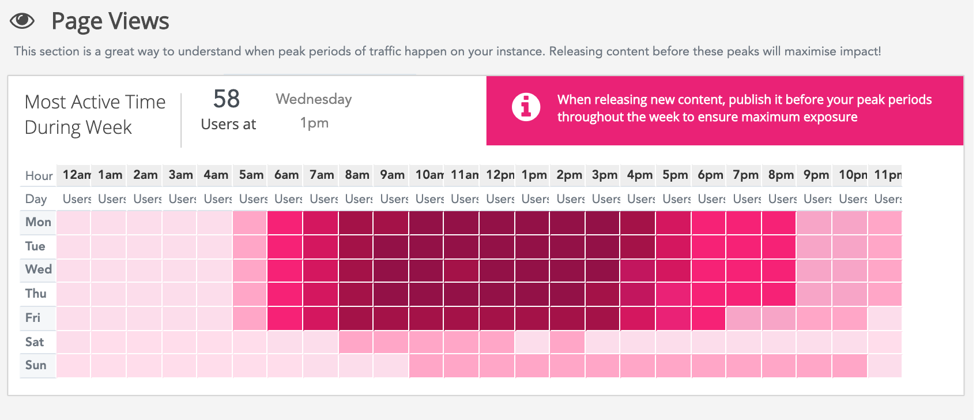Click the Thursday 9pm heatmap cell

click(x=815, y=294)
